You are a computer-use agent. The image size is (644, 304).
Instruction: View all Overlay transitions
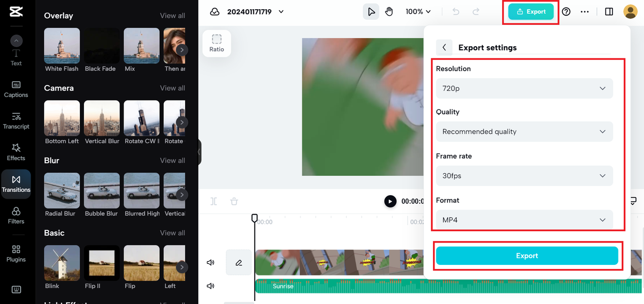[172, 16]
